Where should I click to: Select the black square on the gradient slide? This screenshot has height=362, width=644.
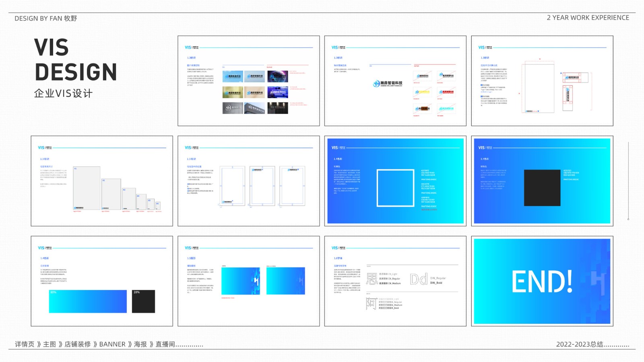tap(542, 188)
